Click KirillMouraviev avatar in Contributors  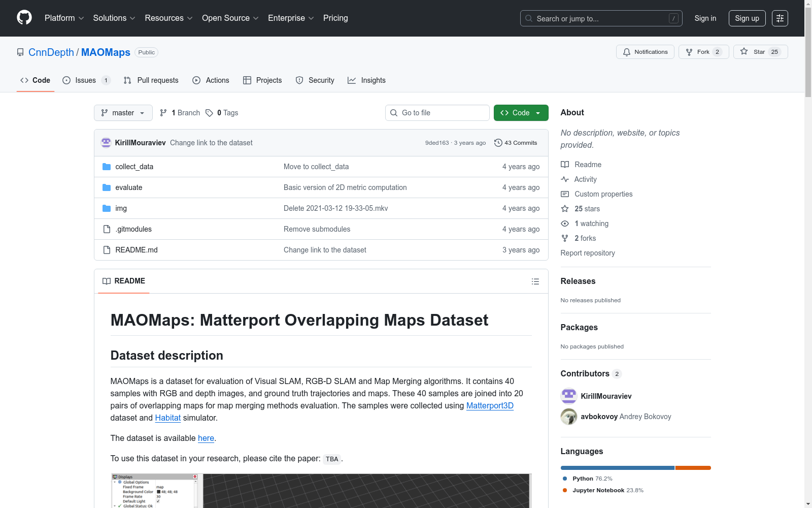point(569,396)
